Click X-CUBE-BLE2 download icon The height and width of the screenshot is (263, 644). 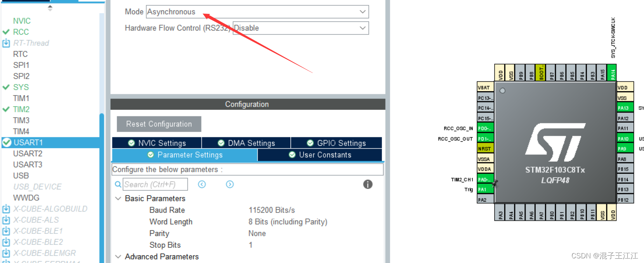(6, 242)
